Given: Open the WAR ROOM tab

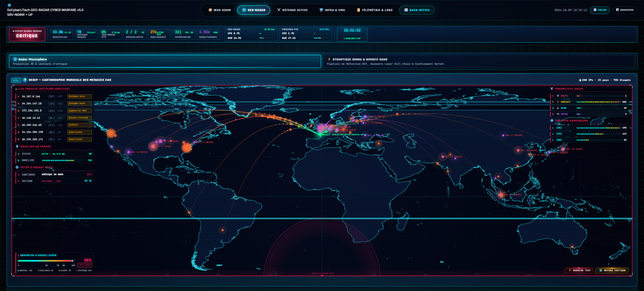Looking at the screenshot, I should (x=220, y=10).
